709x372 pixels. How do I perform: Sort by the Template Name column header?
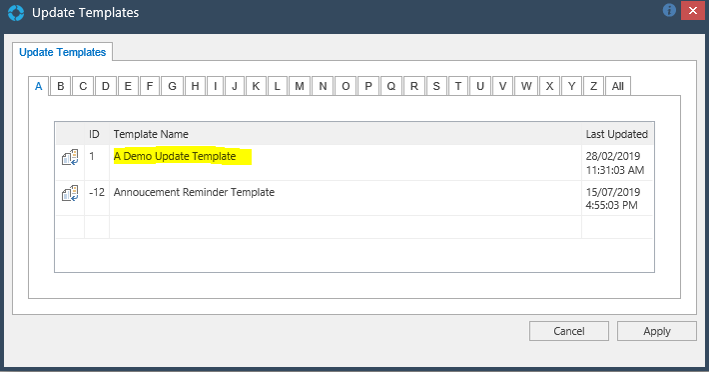click(x=151, y=134)
